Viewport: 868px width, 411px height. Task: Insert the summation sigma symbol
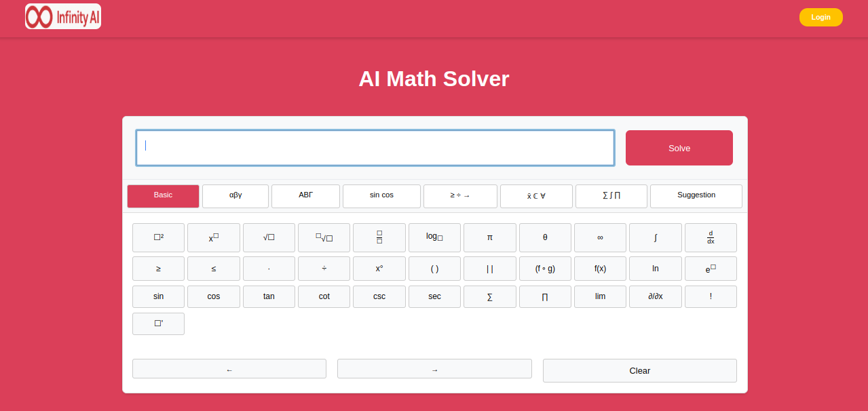pyautogui.click(x=489, y=296)
